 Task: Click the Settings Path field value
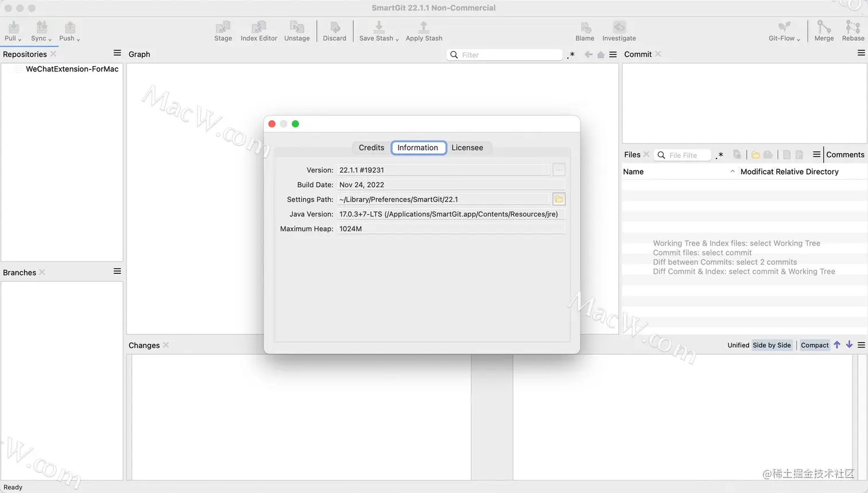(443, 199)
